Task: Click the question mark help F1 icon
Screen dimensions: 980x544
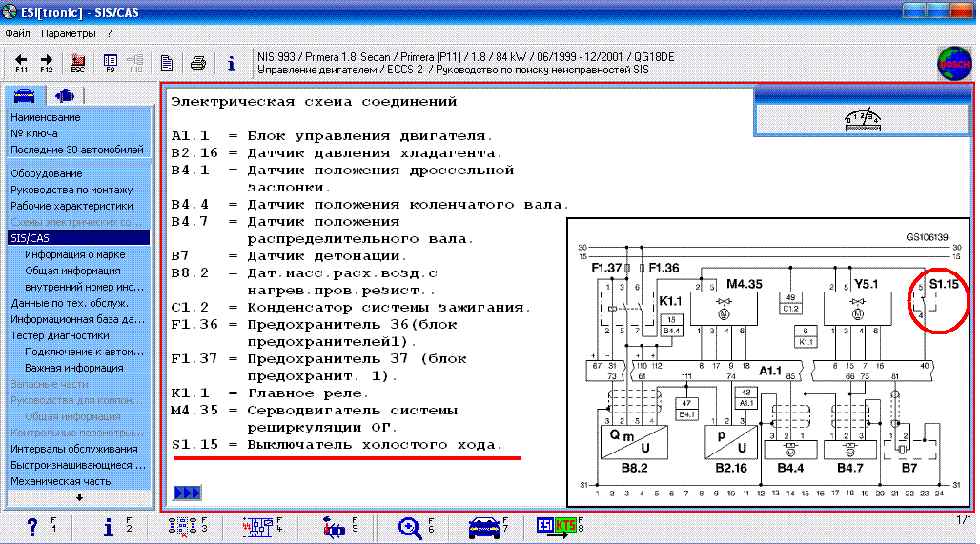Action: click(x=32, y=528)
